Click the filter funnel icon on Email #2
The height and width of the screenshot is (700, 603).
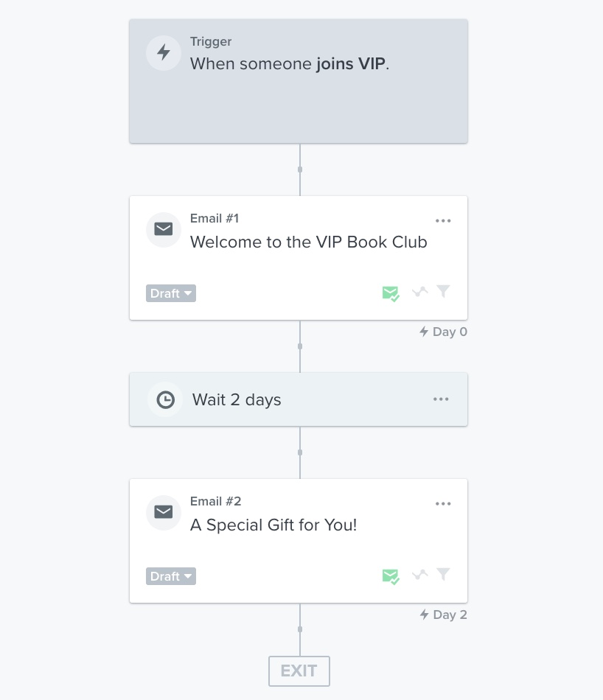[x=443, y=575]
